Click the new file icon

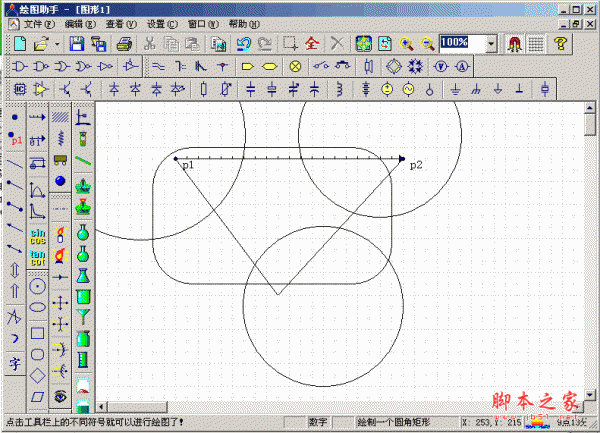click(x=19, y=44)
